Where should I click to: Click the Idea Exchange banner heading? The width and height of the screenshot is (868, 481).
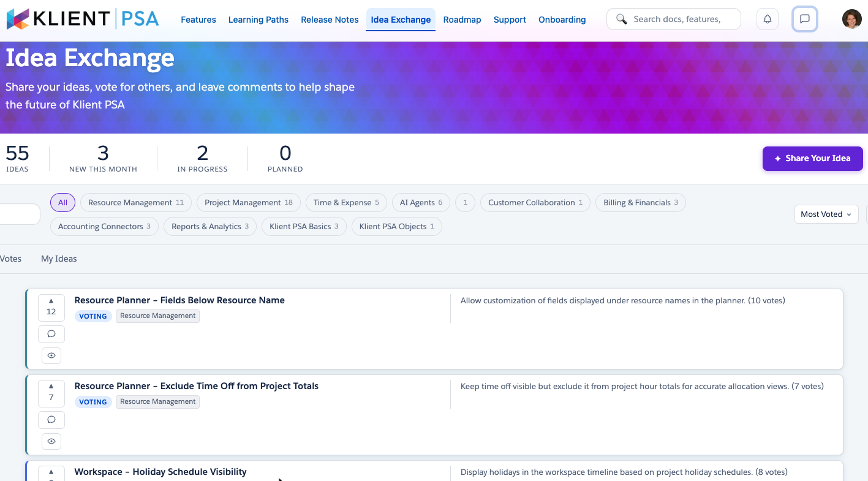pos(90,58)
